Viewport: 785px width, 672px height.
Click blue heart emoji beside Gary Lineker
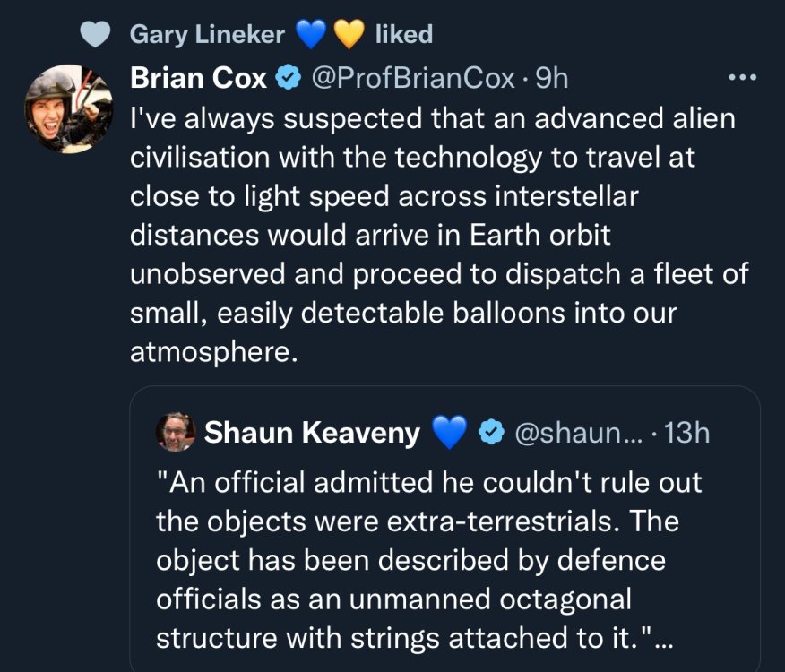[x=310, y=35]
